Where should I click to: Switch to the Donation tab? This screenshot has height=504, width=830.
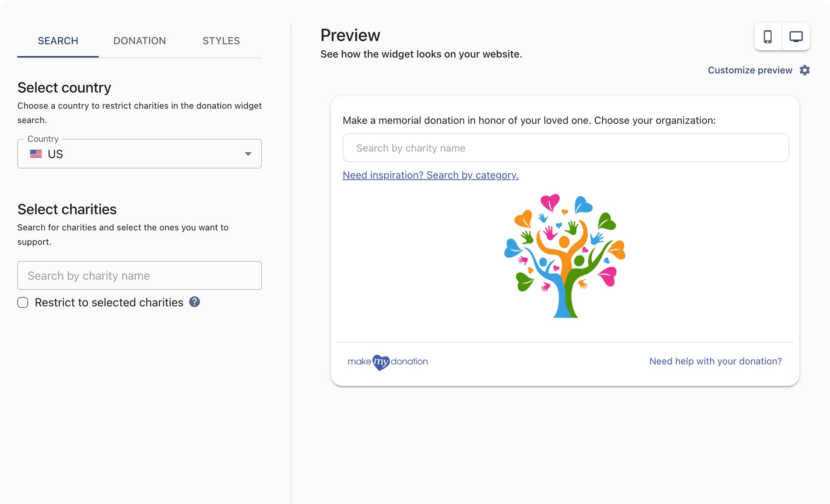click(x=139, y=41)
